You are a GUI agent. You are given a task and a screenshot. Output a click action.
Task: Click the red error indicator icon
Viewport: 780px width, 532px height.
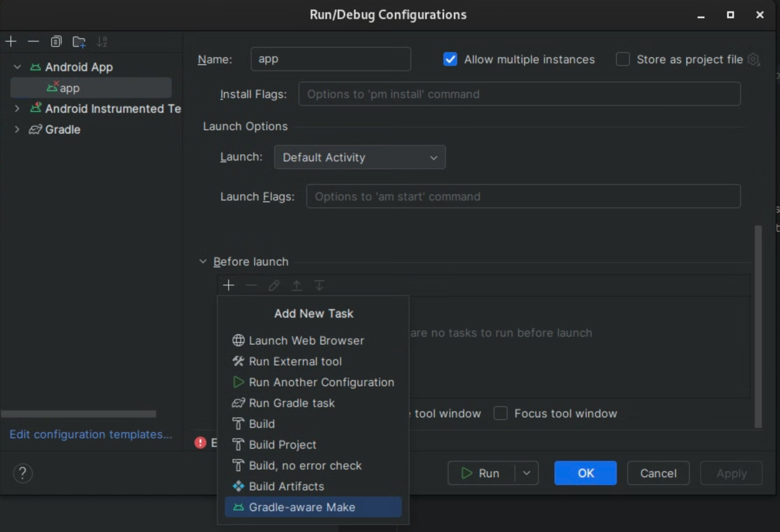coord(200,443)
